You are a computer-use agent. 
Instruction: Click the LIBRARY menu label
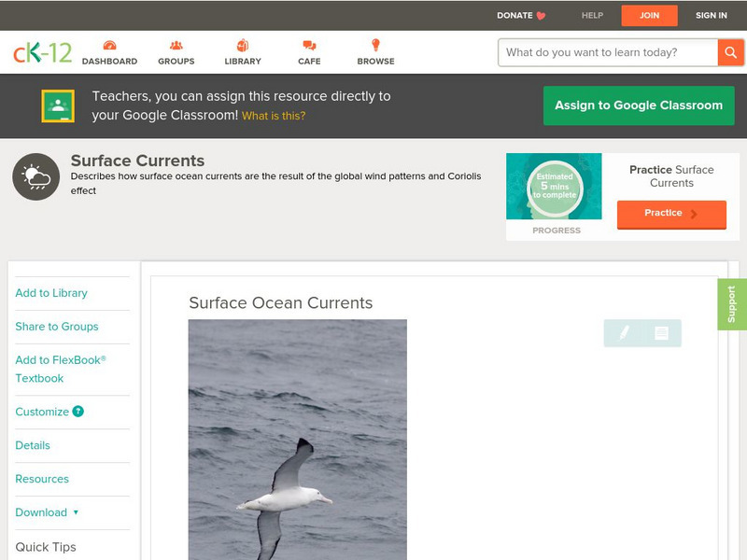pyautogui.click(x=243, y=62)
